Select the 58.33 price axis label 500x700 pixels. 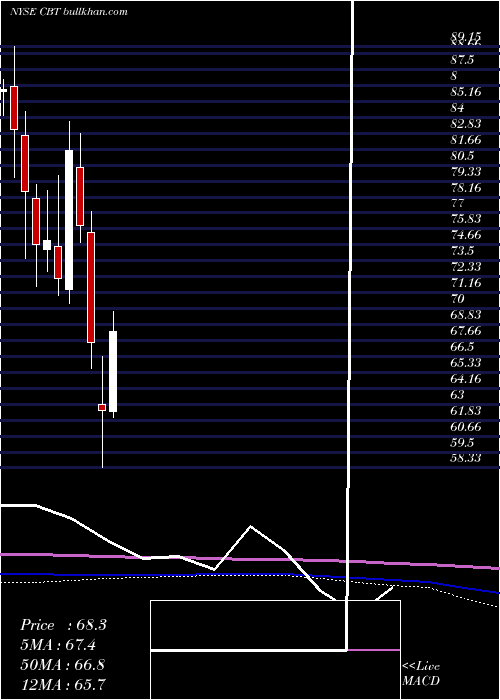[x=466, y=458]
